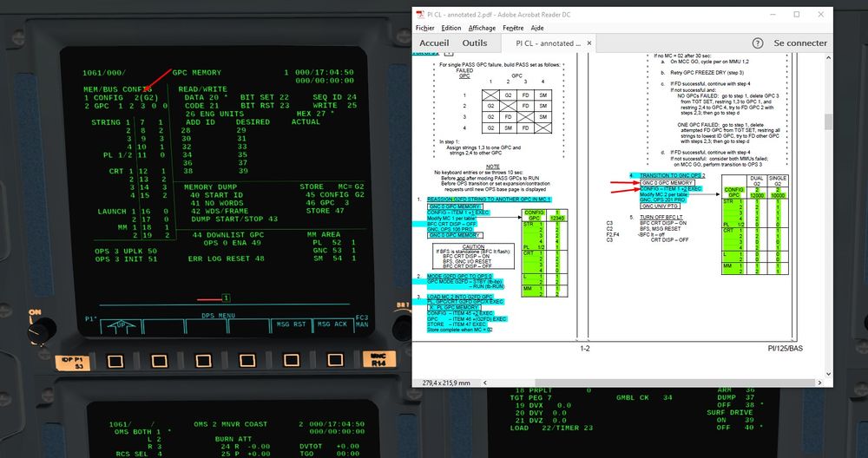Close the PI CL - annotated tab
The width and height of the screenshot is (868, 458).
tap(589, 43)
